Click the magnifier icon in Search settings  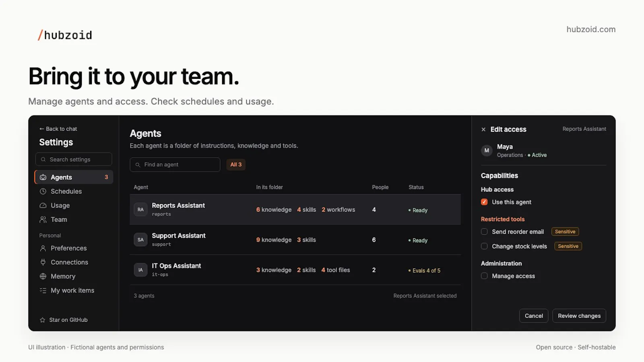[x=43, y=160]
